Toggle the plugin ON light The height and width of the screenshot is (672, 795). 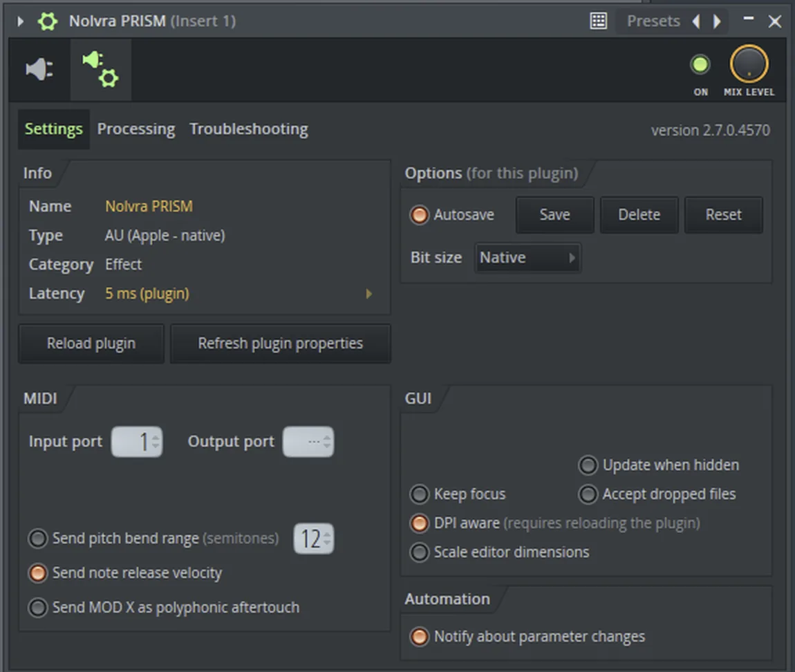coord(700,64)
